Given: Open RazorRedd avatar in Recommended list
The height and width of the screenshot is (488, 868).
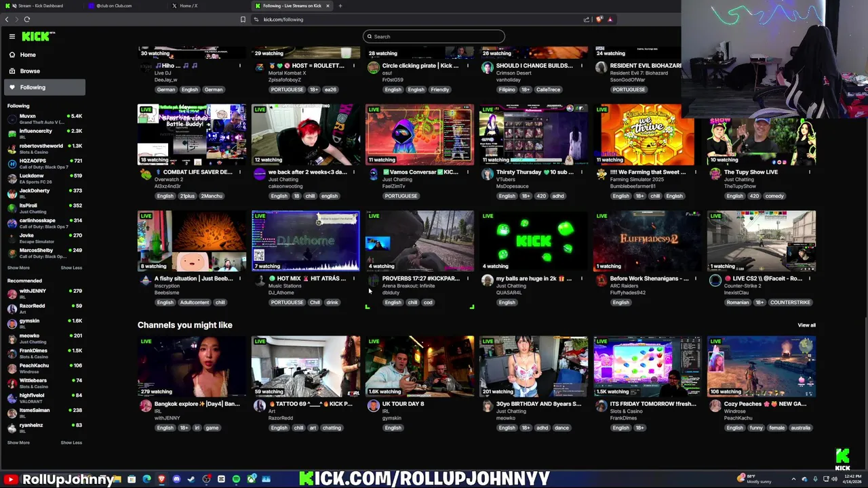Looking at the screenshot, I should 12,308.
